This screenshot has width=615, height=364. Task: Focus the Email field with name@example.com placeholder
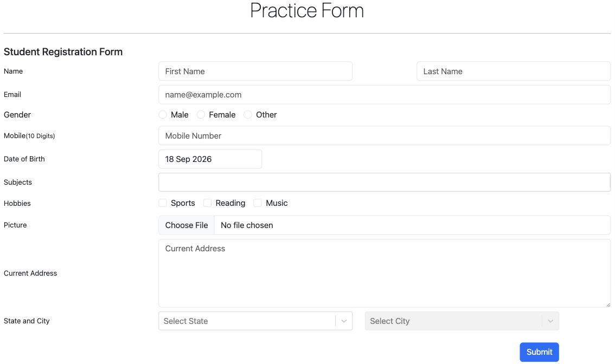coord(385,95)
